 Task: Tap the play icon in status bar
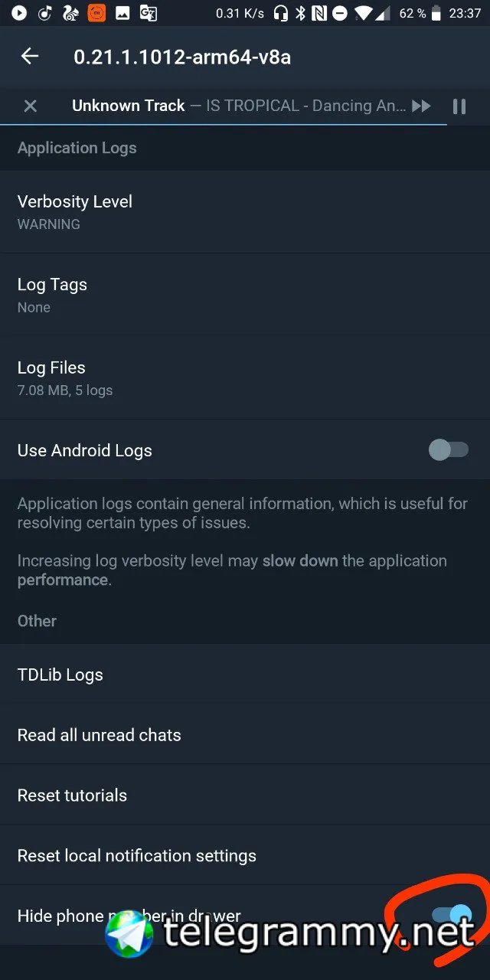point(19,13)
